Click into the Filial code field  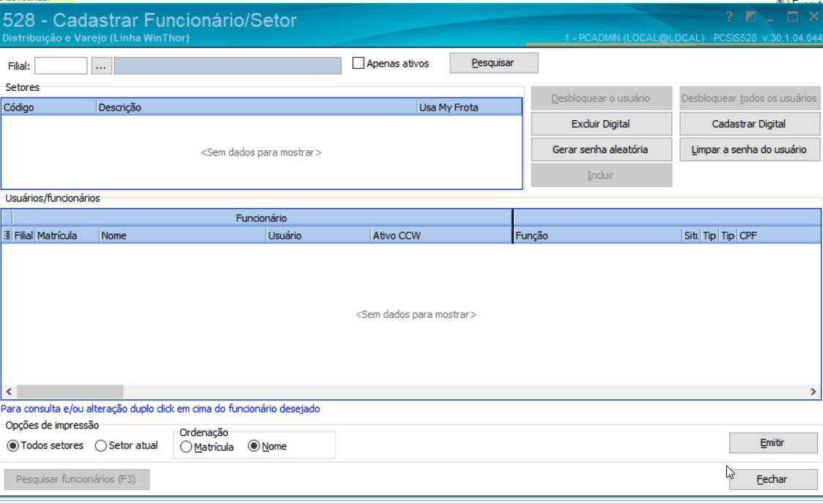(61, 66)
